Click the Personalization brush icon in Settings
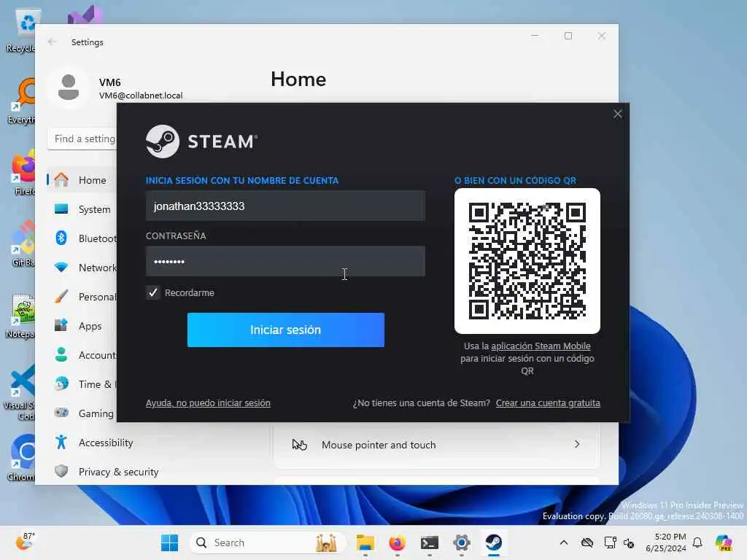Image resolution: width=747 pixels, height=560 pixels. [61, 296]
